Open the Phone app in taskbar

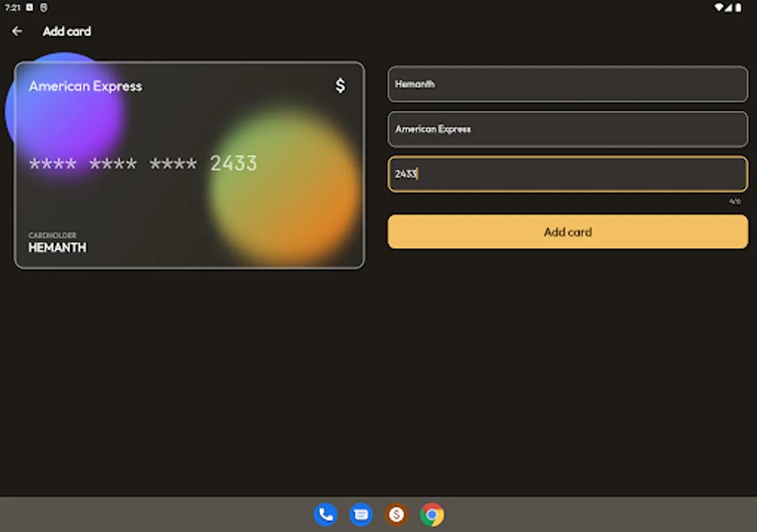click(325, 514)
